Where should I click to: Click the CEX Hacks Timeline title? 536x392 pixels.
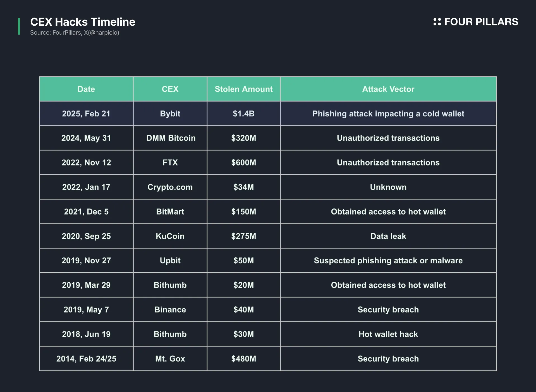click(83, 22)
